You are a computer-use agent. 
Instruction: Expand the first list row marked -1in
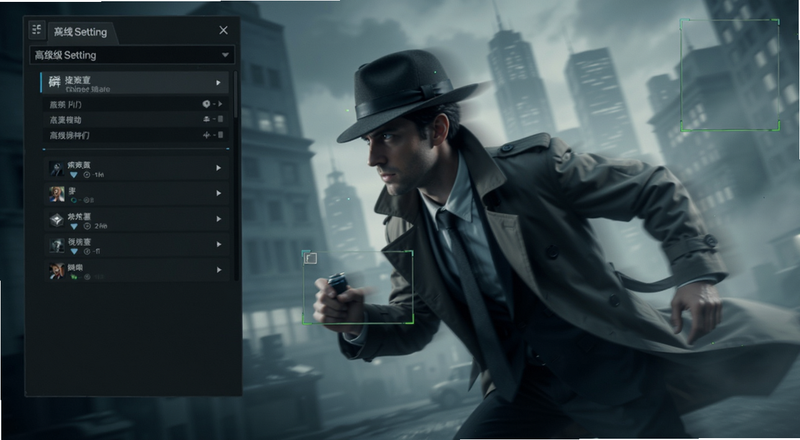218,167
